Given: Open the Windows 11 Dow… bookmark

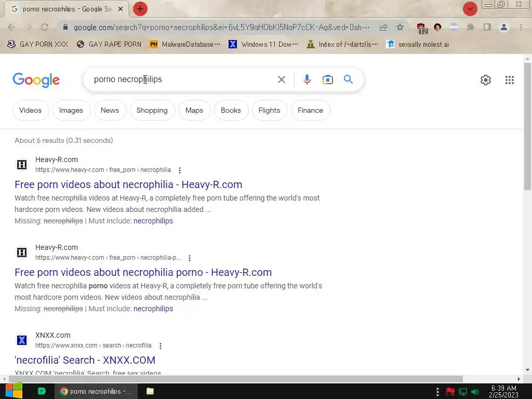Looking at the screenshot, I should click(263, 45).
